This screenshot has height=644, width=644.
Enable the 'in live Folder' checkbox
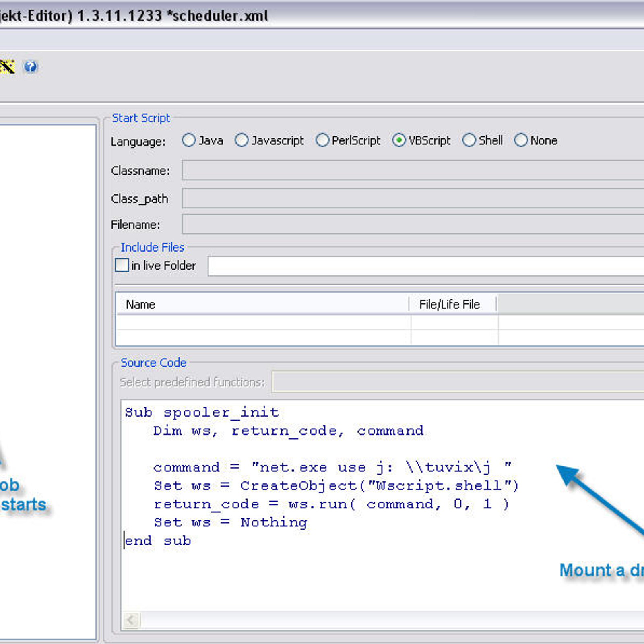121,265
